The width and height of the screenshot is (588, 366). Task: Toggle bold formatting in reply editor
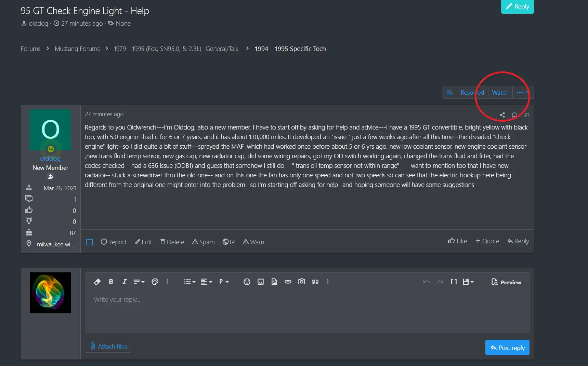(111, 282)
